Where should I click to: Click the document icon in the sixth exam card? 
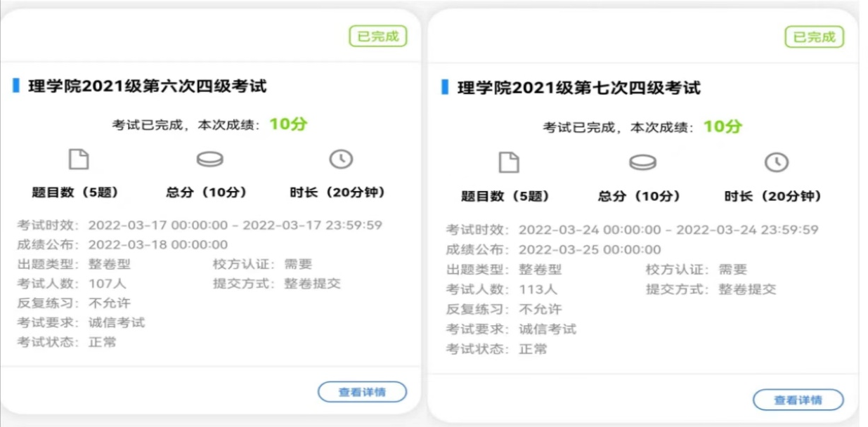tap(79, 160)
